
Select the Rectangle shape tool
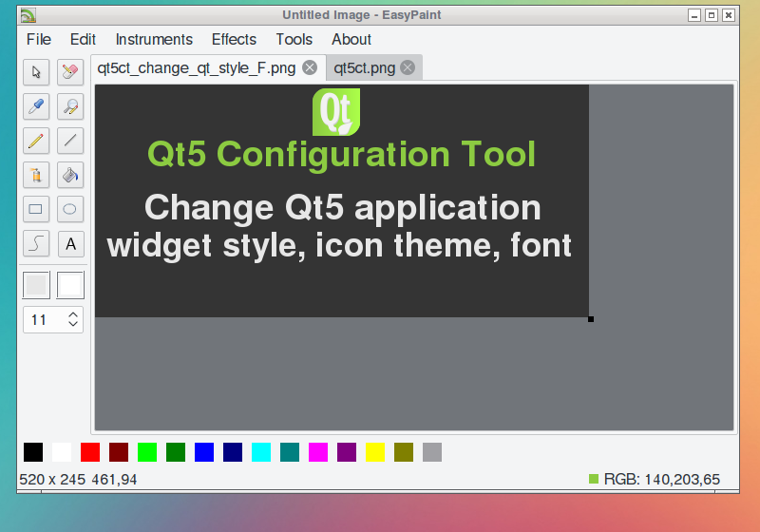coord(36,209)
